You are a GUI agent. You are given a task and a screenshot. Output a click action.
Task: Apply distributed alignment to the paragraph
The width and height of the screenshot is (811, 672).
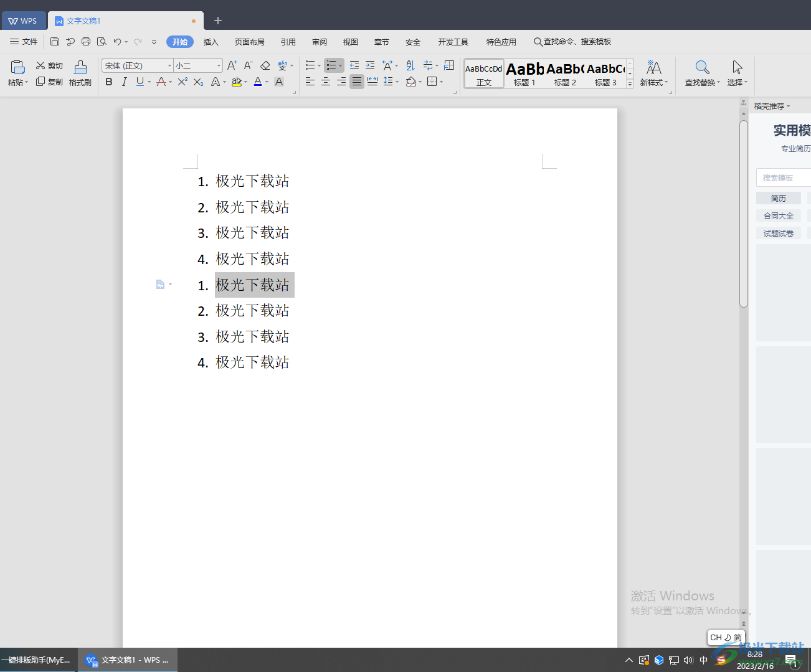[372, 82]
